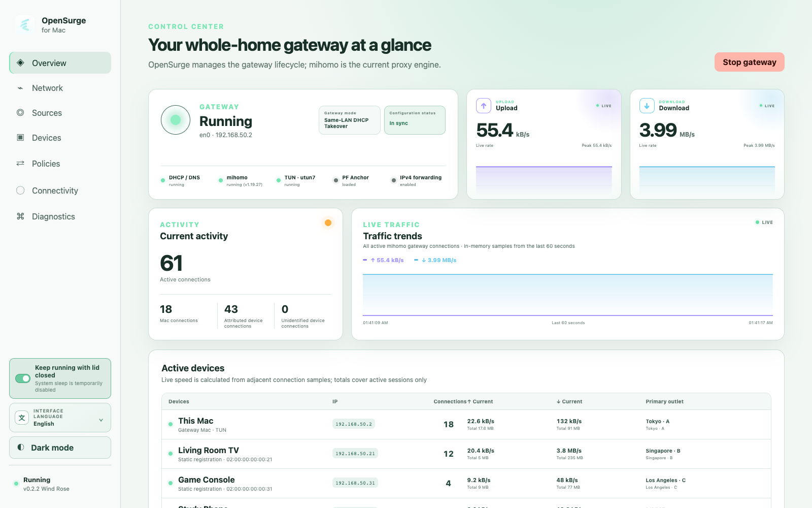
Task: Click the Configuration status In sync card
Action: (415, 120)
